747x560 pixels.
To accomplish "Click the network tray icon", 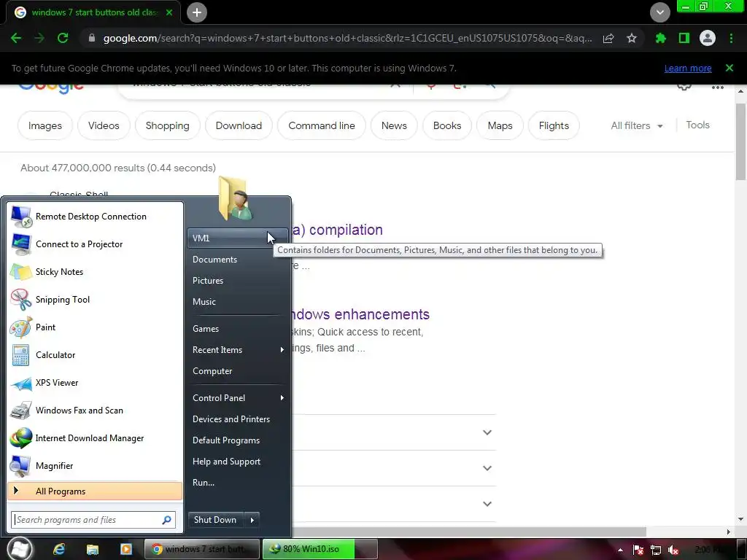I will pos(656,550).
